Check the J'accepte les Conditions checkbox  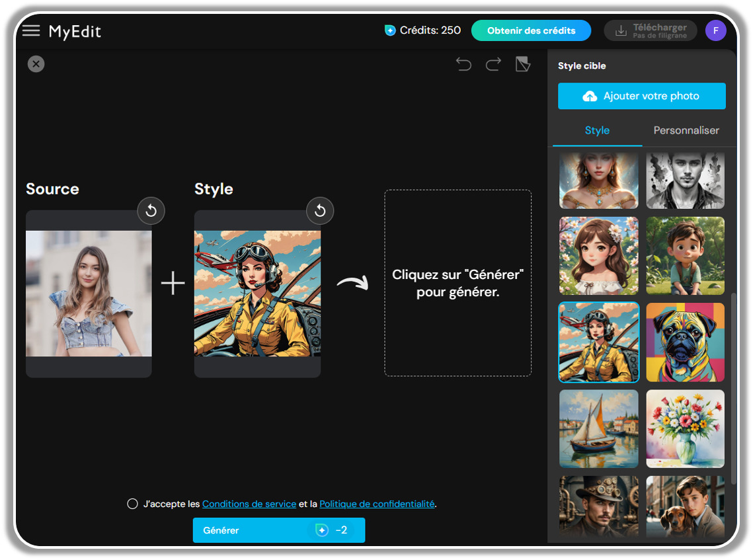132,503
